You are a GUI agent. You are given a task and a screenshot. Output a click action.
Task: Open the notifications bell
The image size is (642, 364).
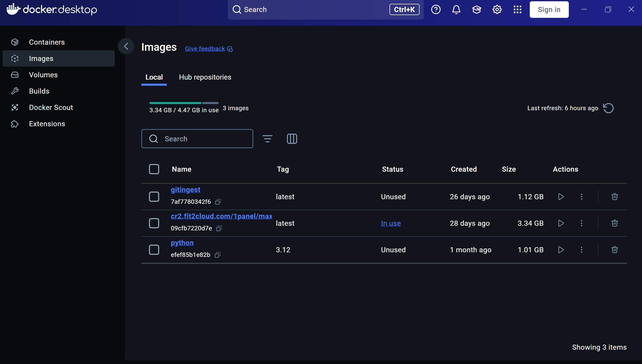click(456, 10)
